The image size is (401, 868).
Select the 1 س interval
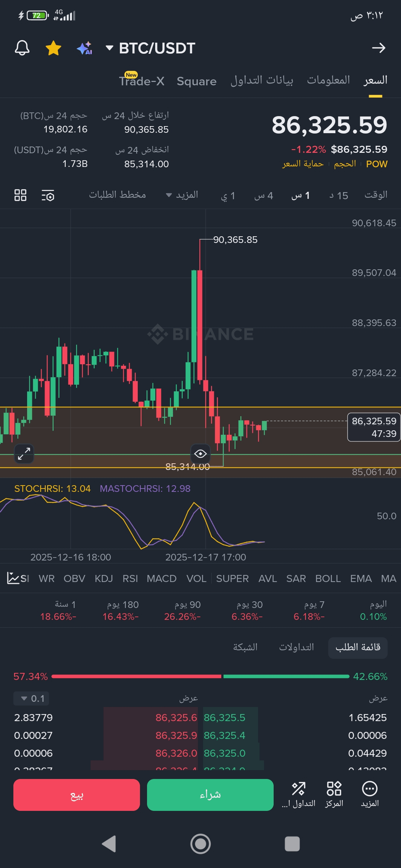[x=300, y=195]
